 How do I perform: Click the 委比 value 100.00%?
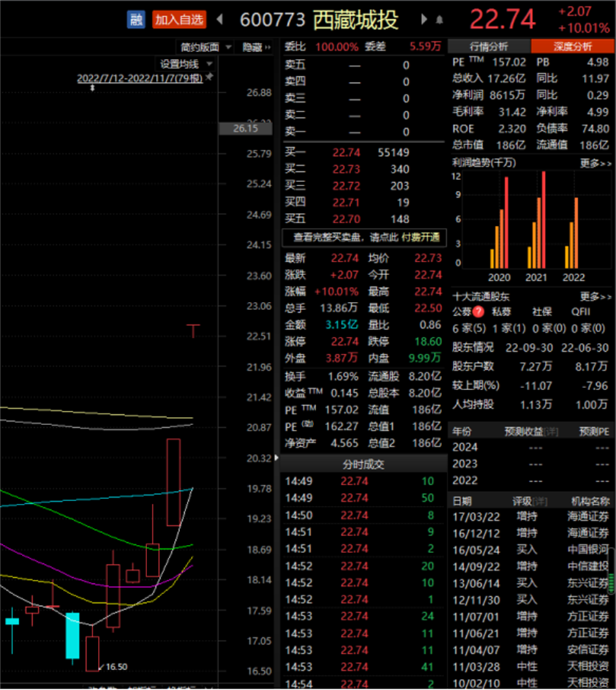(337, 47)
